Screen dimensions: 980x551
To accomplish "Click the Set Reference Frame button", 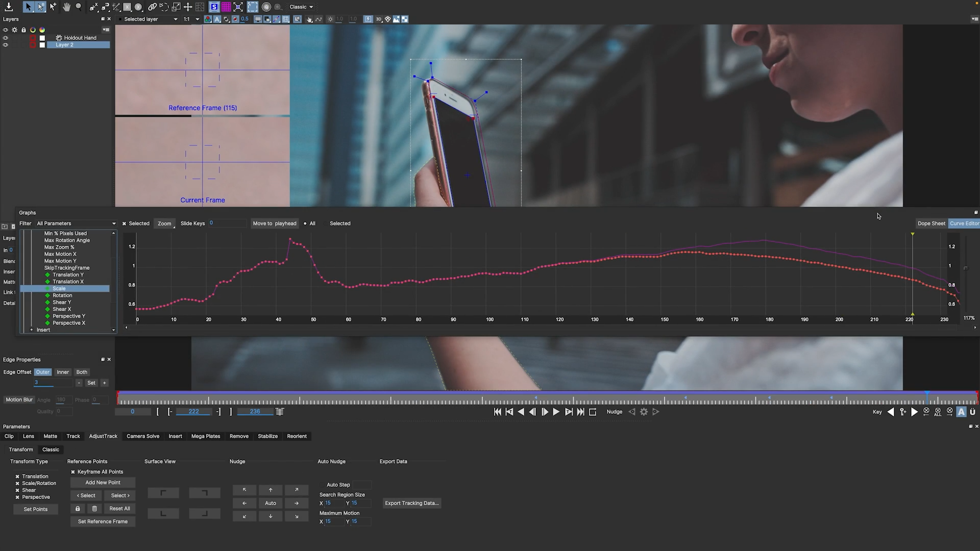I will 103,521.
